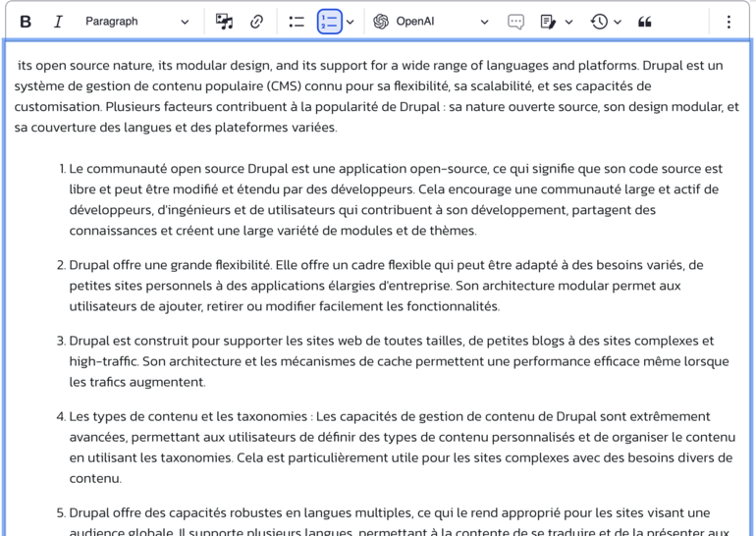
Task: Open the Paragraph heading dropdown
Action: (x=136, y=22)
